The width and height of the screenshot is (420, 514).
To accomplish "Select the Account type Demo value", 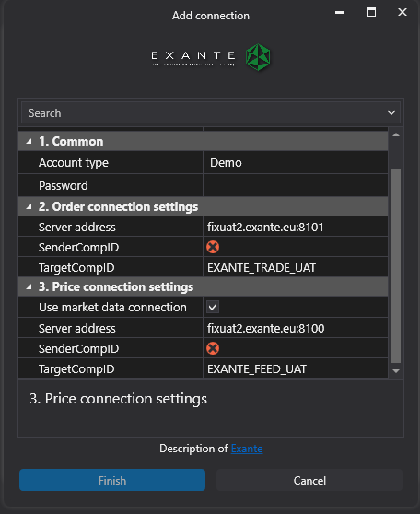I will tap(295, 163).
